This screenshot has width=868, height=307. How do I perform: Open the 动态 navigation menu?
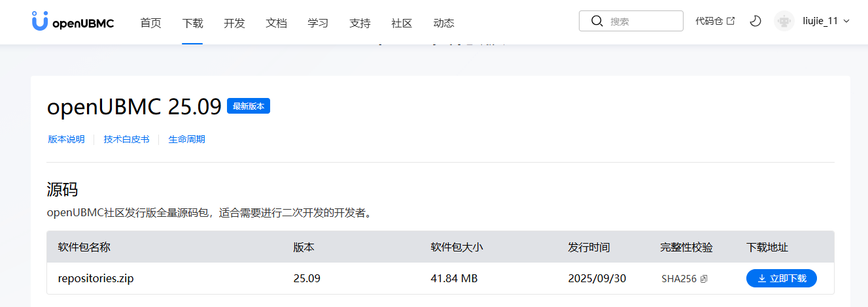coord(443,24)
